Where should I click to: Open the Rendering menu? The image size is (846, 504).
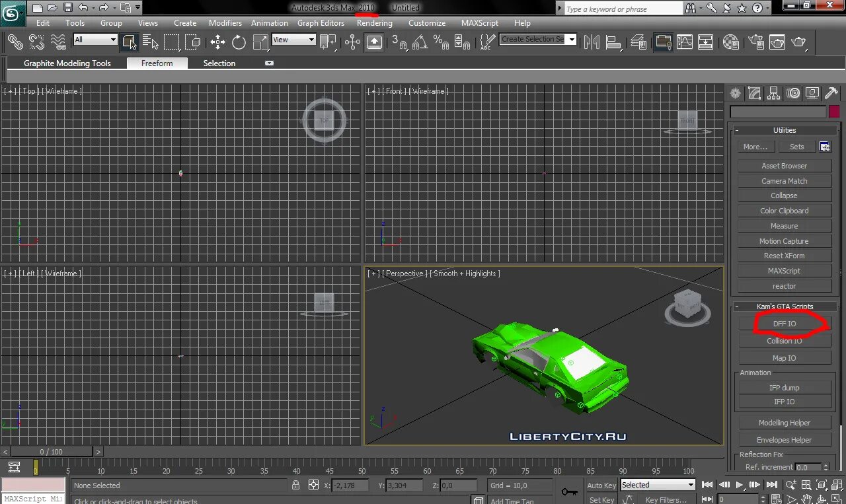coord(374,22)
